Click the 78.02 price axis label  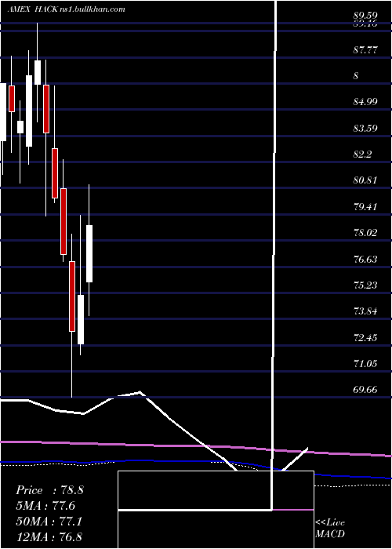click(365, 232)
